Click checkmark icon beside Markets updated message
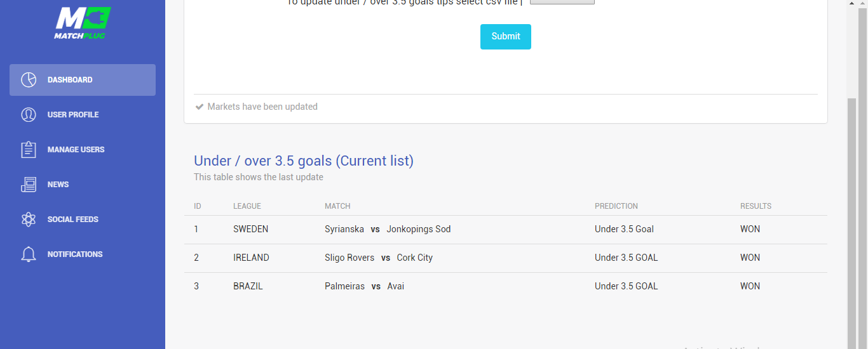Viewport: 868px width, 349px height. [200, 107]
